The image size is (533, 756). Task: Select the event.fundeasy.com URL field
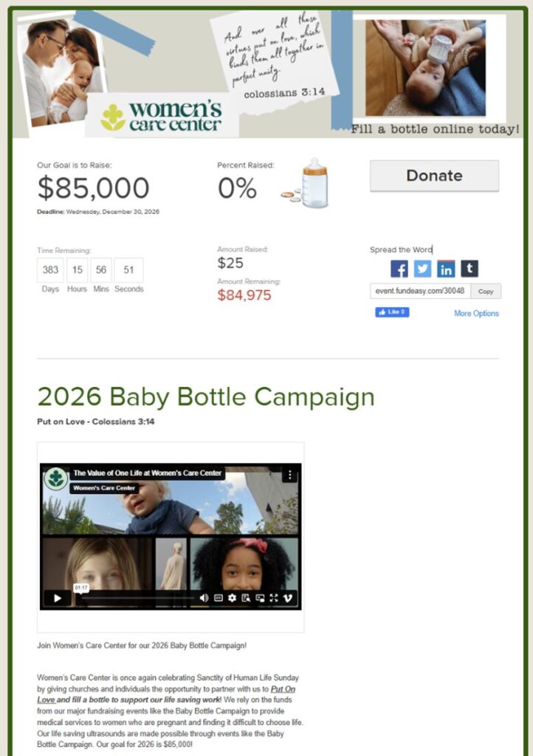coord(420,291)
